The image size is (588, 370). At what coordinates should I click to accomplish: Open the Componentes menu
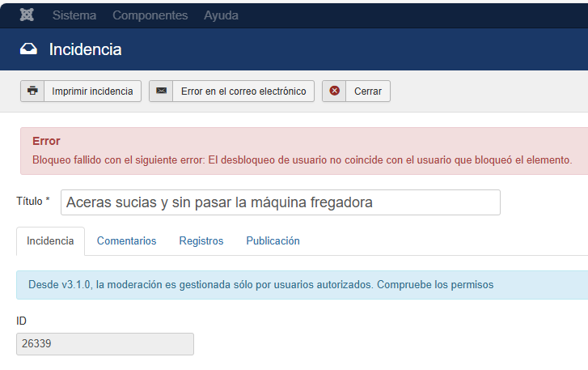coord(150,15)
